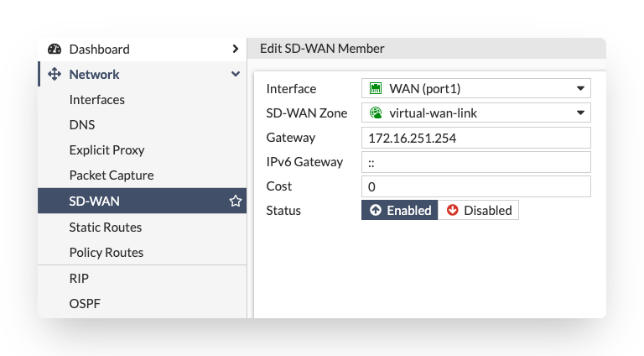Focus the Cost input field
Image resolution: width=644 pixels, height=356 pixels.
click(x=475, y=186)
